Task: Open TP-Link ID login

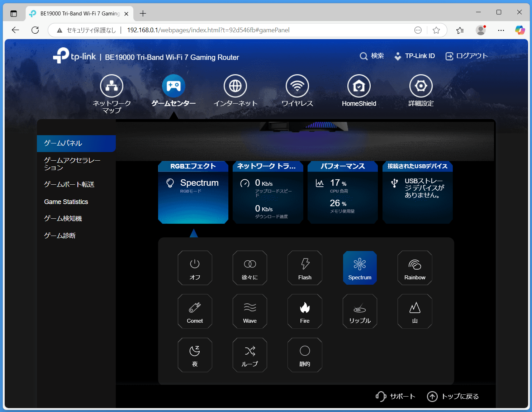Action: (x=414, y=56)
